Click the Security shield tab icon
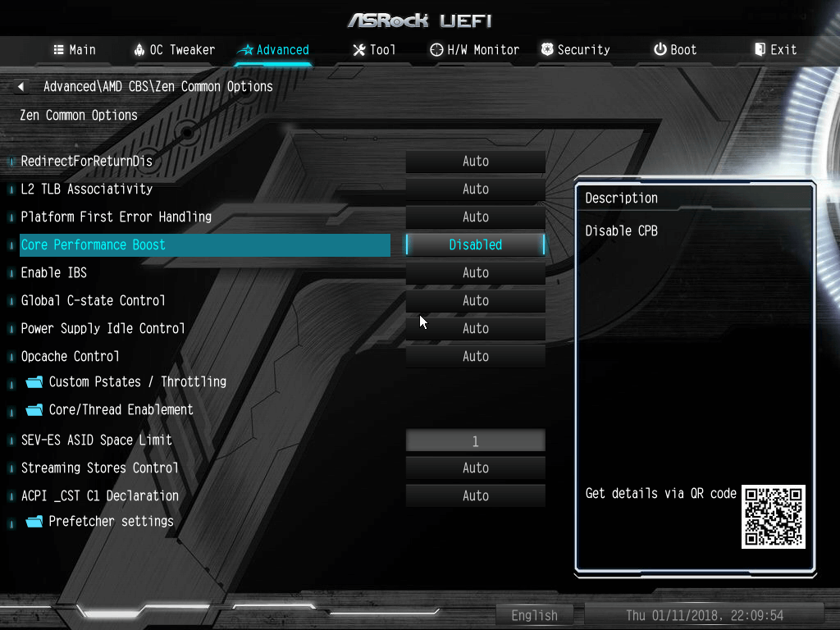Viewport: 840px width, 630px height. pyautogui.click(x=547, y=50)
